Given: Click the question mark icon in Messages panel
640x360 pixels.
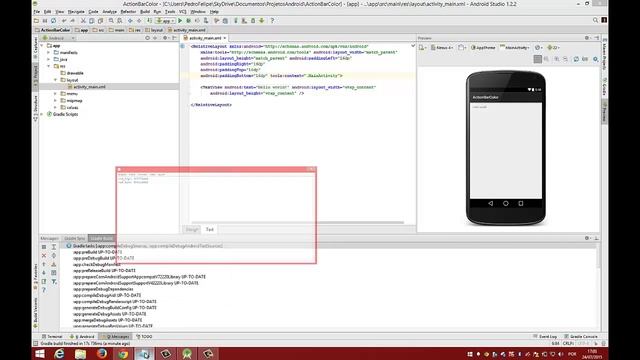Looking at the screenshot, I should pyautogui.click(x=44, y=290).
